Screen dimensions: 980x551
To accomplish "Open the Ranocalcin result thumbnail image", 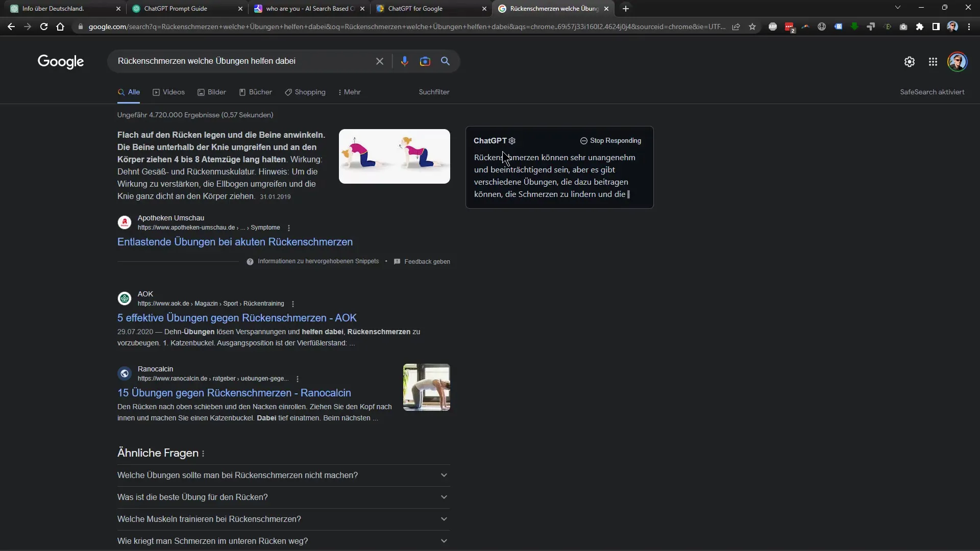I will tap(427, 387).
